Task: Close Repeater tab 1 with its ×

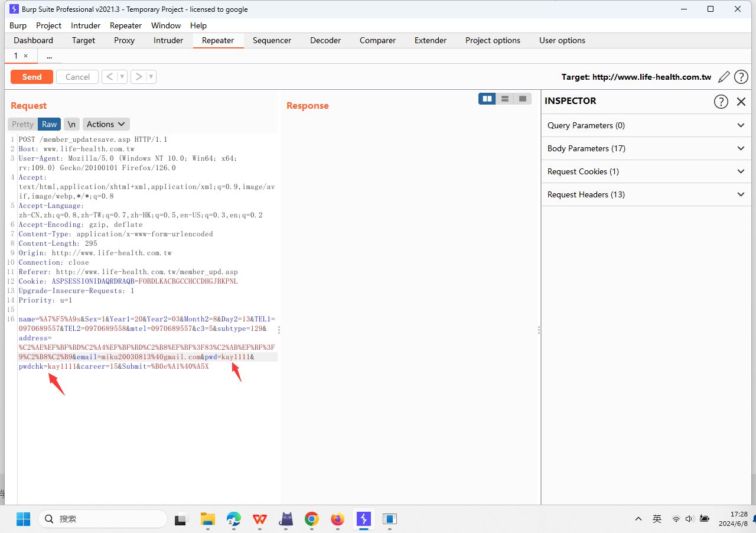Action: (25, 56)
